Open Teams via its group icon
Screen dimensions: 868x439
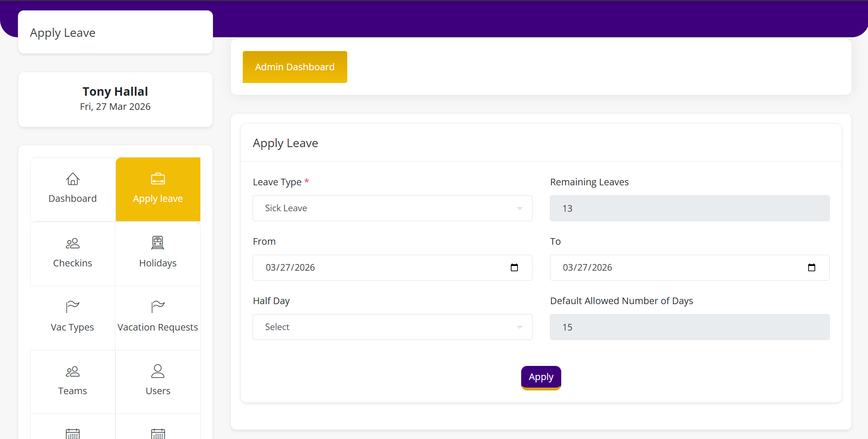pyautogui.click(x=73, y=372)
